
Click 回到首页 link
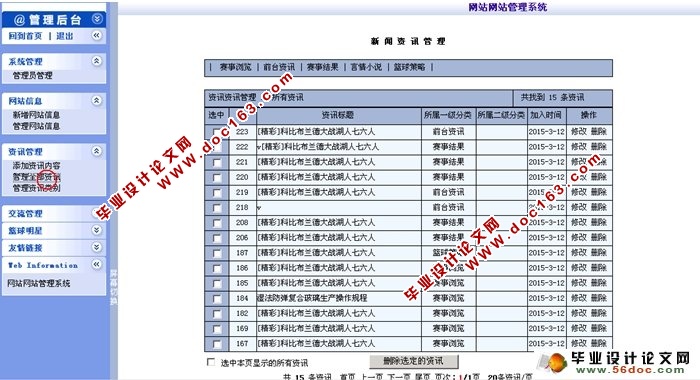click(25, 36)
